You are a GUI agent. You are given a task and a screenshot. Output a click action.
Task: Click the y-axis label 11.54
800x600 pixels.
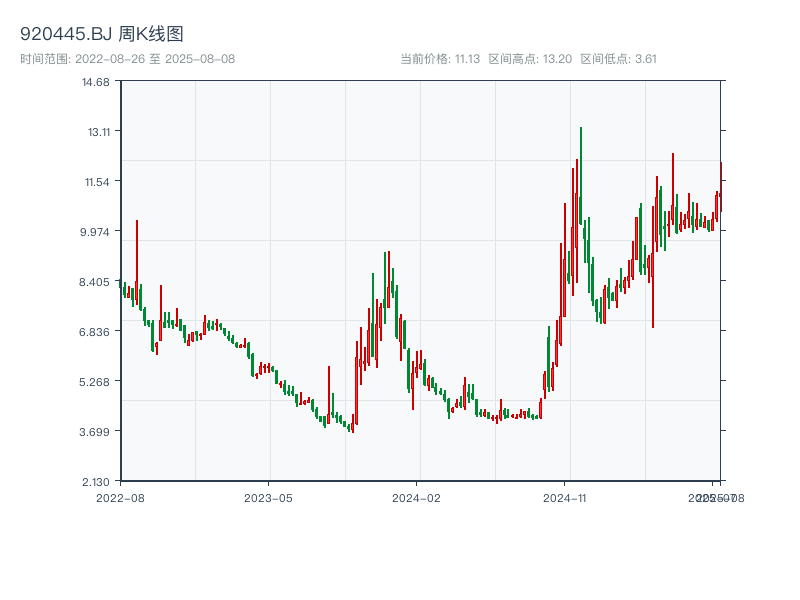pyautogui.click(x=97, y=182)
